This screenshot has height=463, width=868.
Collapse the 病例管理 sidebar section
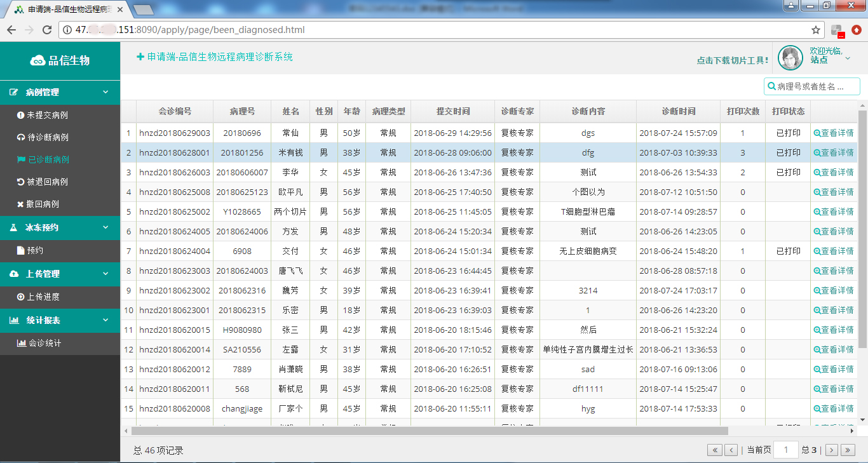(105, 92)
